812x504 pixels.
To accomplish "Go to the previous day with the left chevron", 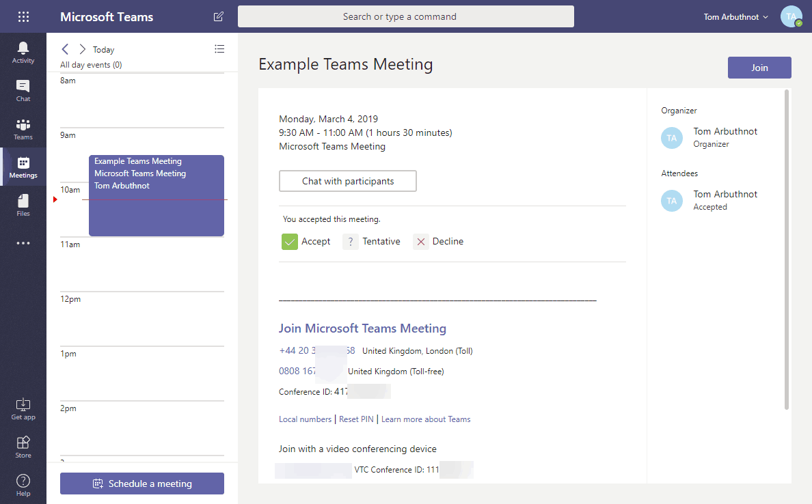I will (65, 48).
